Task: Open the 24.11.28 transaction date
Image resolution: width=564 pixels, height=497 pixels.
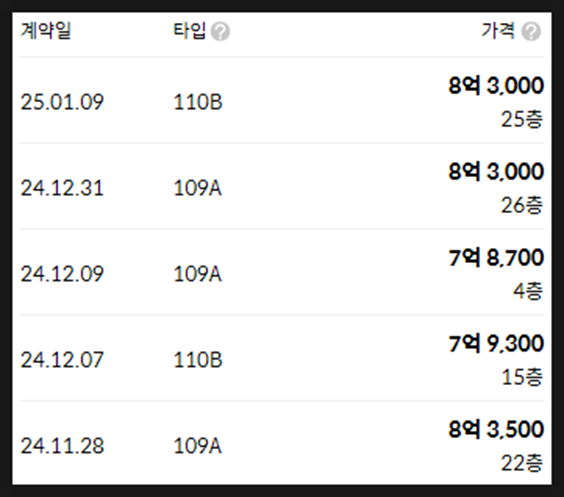Action: [62, 446]
